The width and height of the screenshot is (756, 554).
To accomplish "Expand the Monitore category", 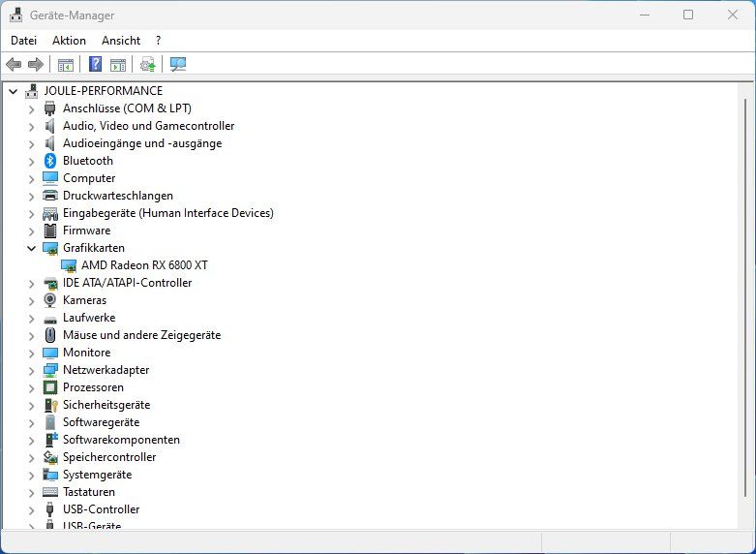I will click(31, 353).
